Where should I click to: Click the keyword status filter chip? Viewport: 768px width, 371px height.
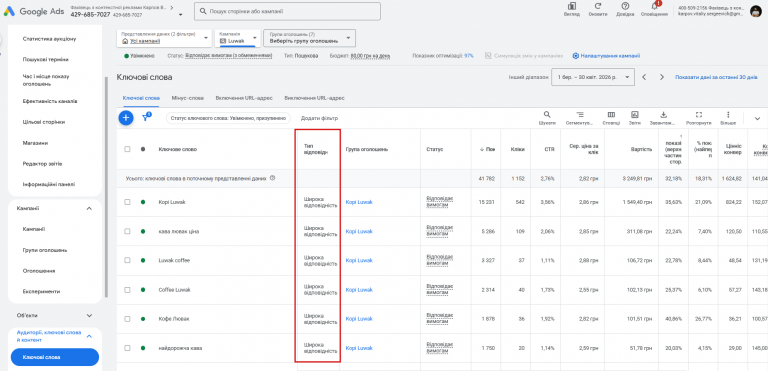(229, 118)
